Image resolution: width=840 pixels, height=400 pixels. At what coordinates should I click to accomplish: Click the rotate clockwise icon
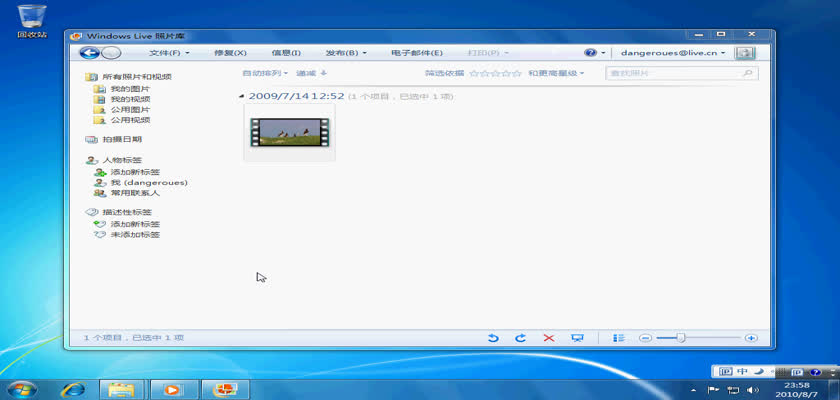click(x=520, y=338)
